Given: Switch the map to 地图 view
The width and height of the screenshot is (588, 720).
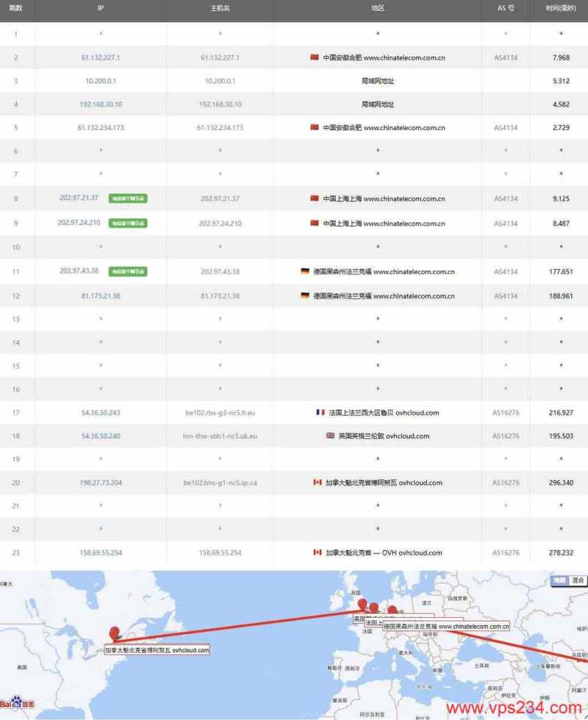Looking at the screenshot, I should pyautogui.click(x=561, y=581).
